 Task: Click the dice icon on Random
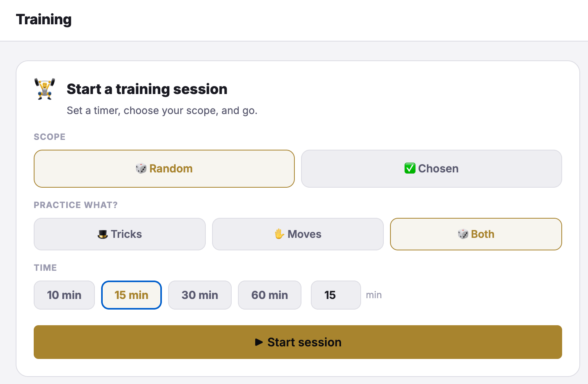[141, 168]
